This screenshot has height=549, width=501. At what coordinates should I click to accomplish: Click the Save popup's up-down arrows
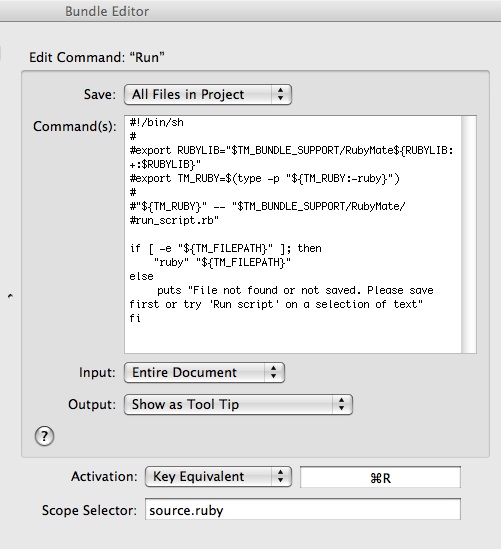pyautogui.click(x=280, y=95)
